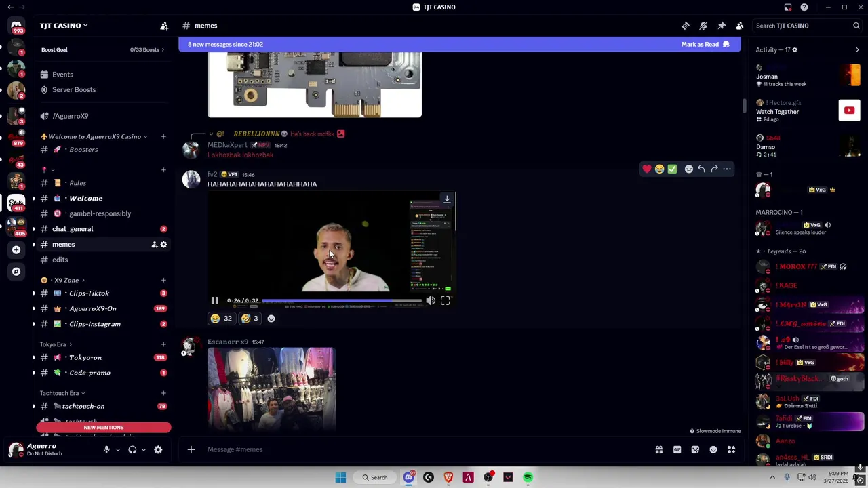Collapse the X9 Zone category
Image resolution: width=868 pixels, height=488 pixels.
click(x=62, y=280)
